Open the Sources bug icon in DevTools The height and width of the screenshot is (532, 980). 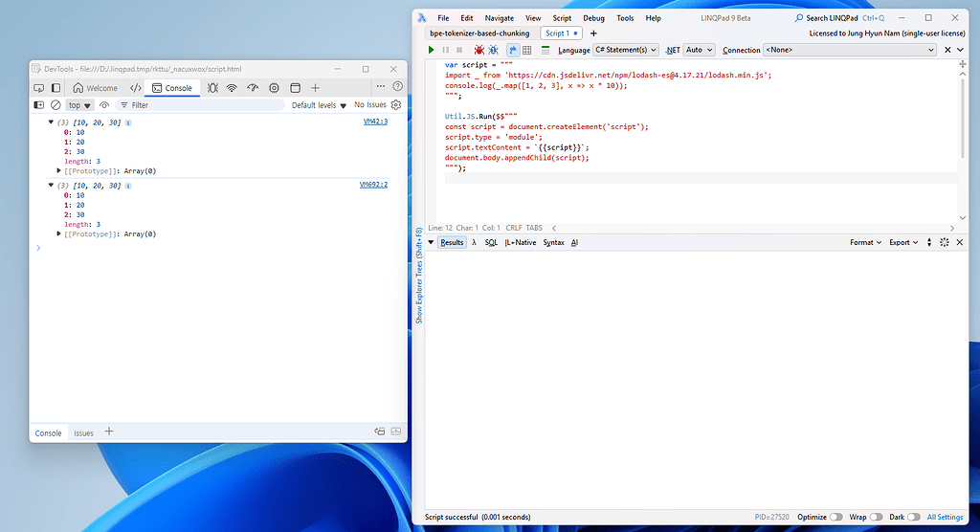coord(212,88)
